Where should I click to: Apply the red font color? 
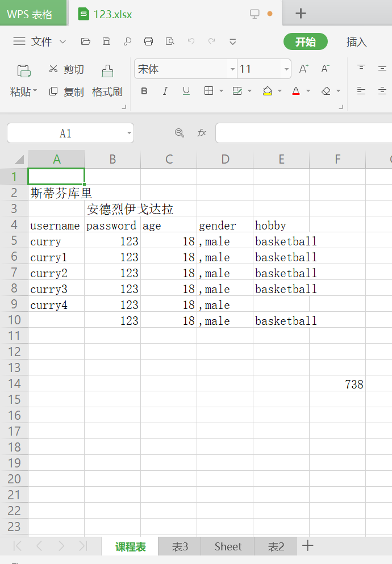pos(295,91)
